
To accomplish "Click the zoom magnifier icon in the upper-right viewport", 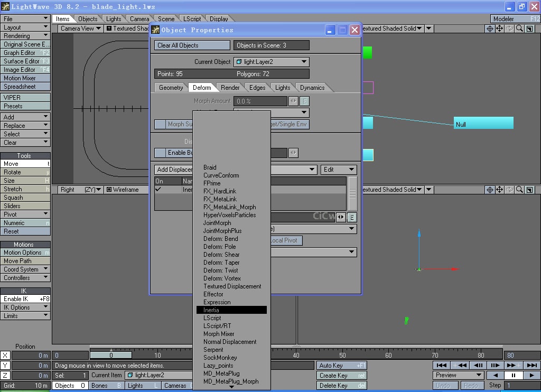I will click(x=519, y=29).
